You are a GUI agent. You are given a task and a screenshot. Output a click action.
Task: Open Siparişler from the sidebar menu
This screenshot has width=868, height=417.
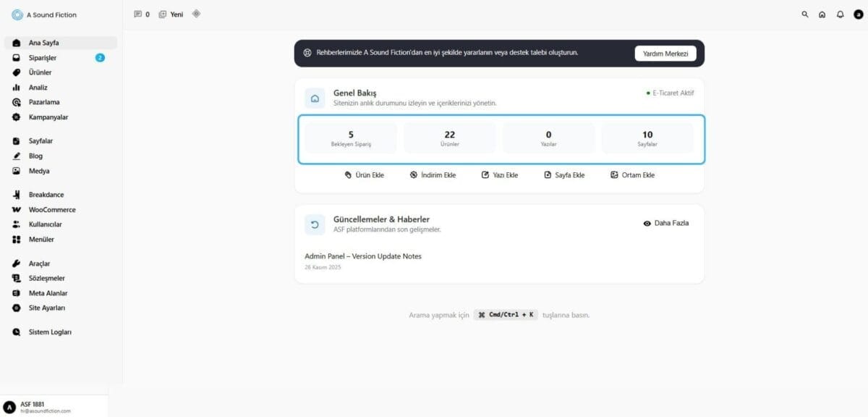tap(42, 57)
